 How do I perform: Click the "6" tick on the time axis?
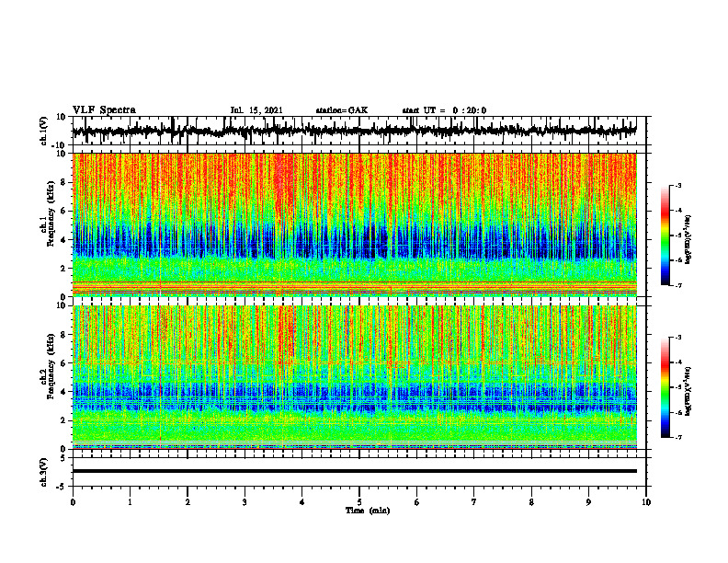coord(417,502)
